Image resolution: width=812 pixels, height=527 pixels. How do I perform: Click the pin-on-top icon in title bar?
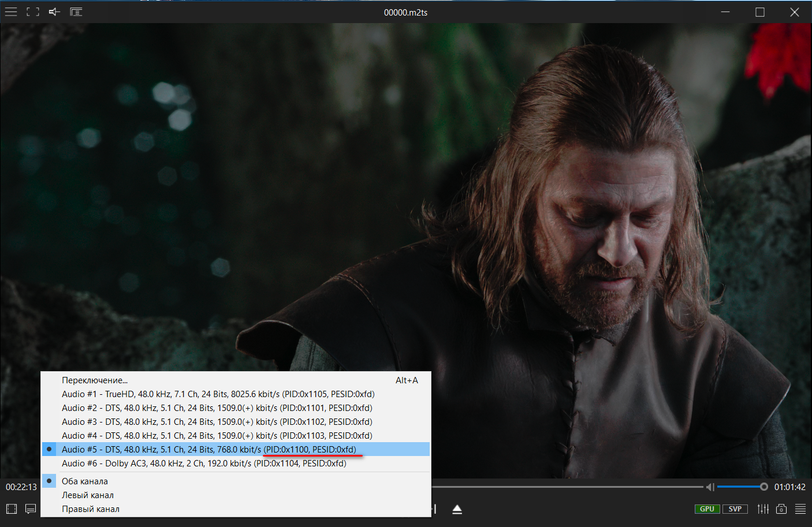54,12
